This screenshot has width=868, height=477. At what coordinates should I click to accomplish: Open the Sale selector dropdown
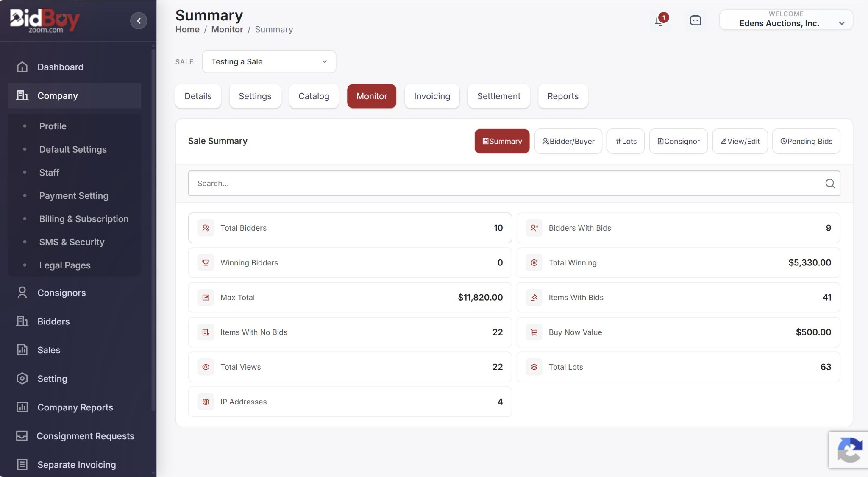click(x=269, y=61)
